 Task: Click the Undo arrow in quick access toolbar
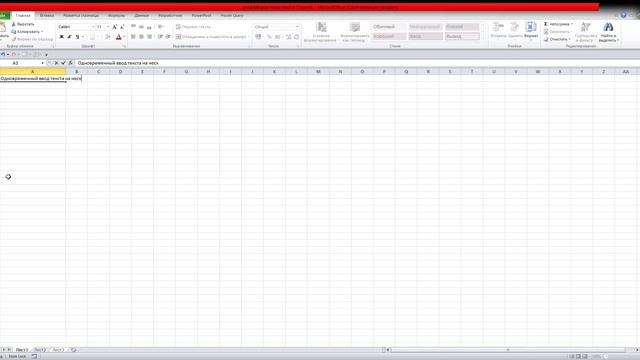pos(3,54)
